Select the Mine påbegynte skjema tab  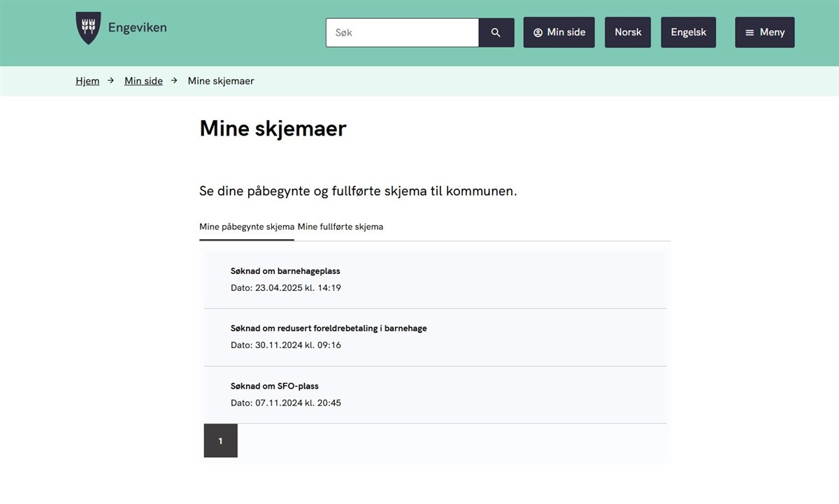246,226
